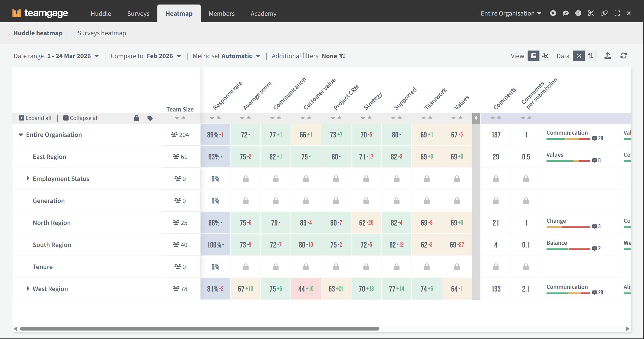Click the tag filter icon
Screen dimensions: 644x339
[150, 118]
